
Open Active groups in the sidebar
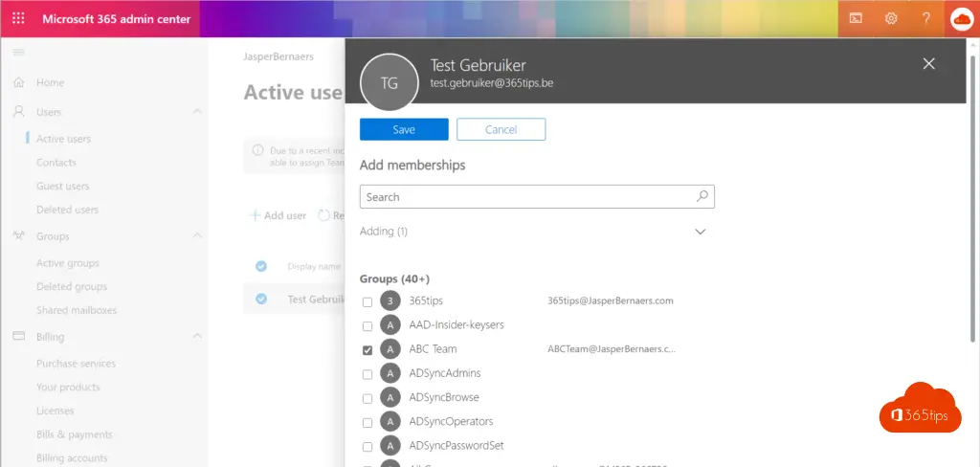click(x=68, y=263)
